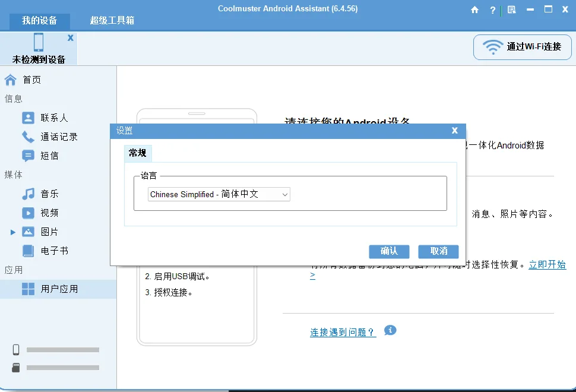Switch to the 我的设备 tab
This screenshot has width=576, height=392.
pos(39,21)
